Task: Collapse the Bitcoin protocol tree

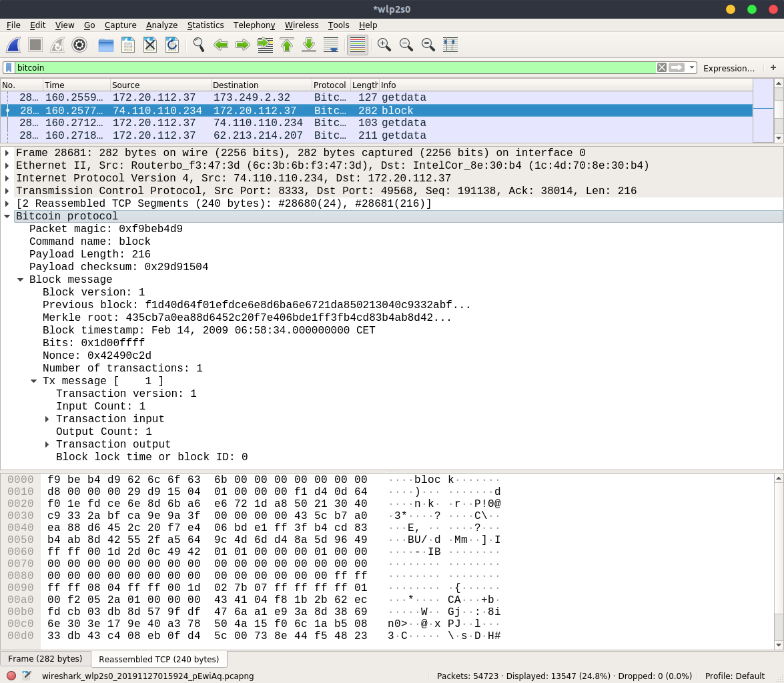Action: (x=7, y=216)
